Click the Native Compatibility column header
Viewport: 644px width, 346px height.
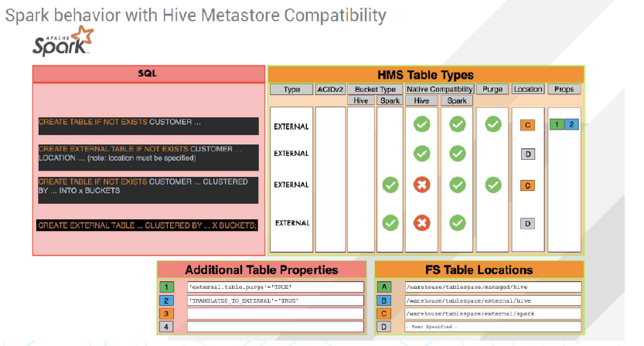pyautogui.click(x=439, y=90)
